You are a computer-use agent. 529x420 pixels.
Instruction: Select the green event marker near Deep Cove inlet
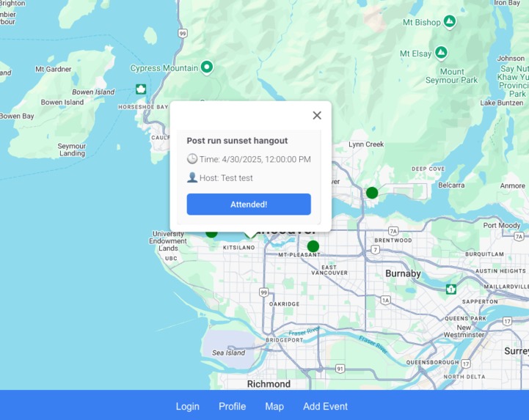click(x=372, y=193)
